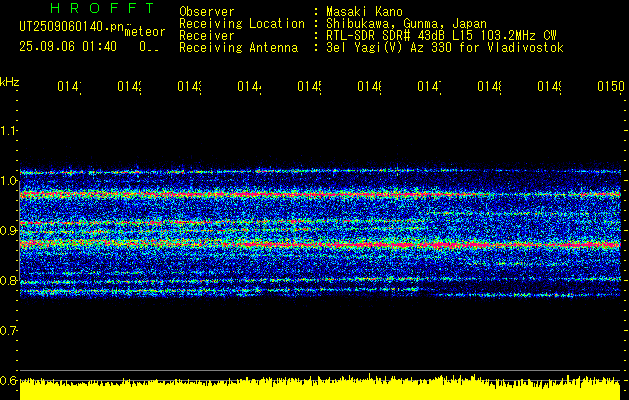The width and height of the screenshot is (629, 400).
Task: Click the 0.6 frequency axis label
Action: click(x=8, y=380)
